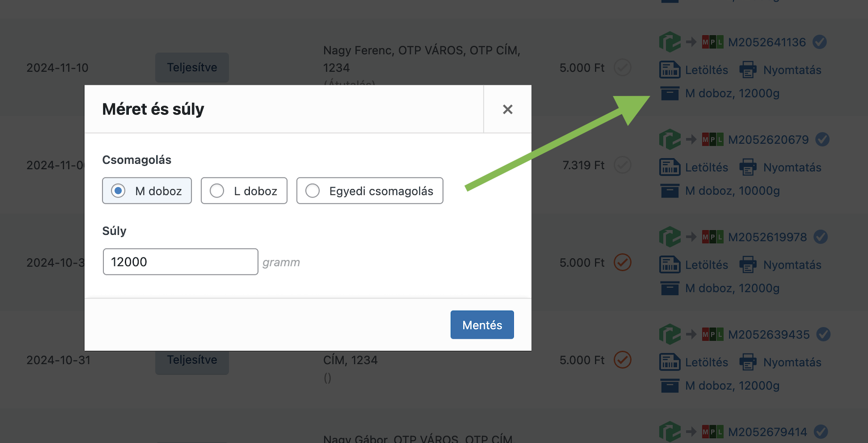Click the box icon beside M doboz, 10000g
The height and width of the screenshot is (443, 868).
[x=670, y=191]
